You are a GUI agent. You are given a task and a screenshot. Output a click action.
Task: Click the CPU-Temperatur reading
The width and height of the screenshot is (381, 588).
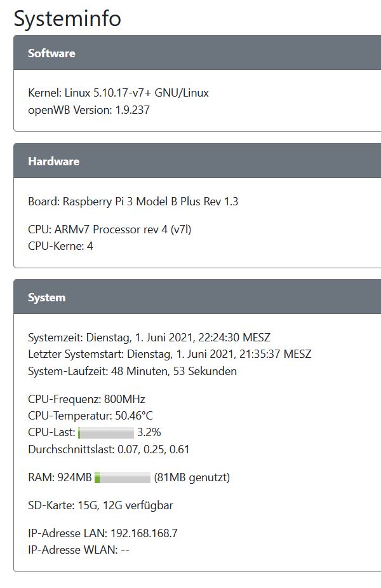click(90, 416)
